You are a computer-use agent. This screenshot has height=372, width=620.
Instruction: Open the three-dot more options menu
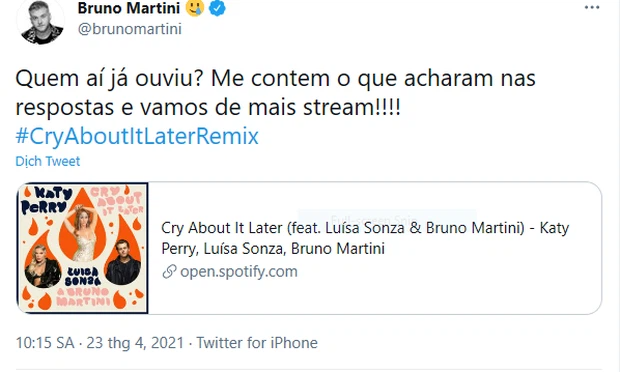pos(592,8)
